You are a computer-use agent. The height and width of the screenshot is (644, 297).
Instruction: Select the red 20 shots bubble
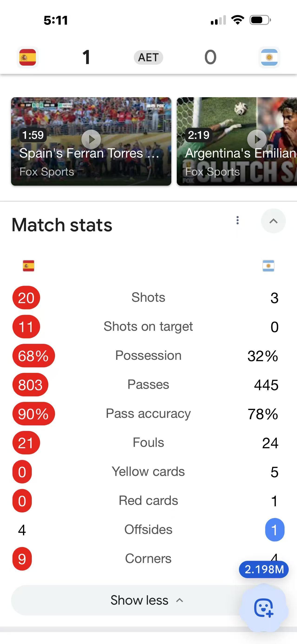click(x=26, y=297)
